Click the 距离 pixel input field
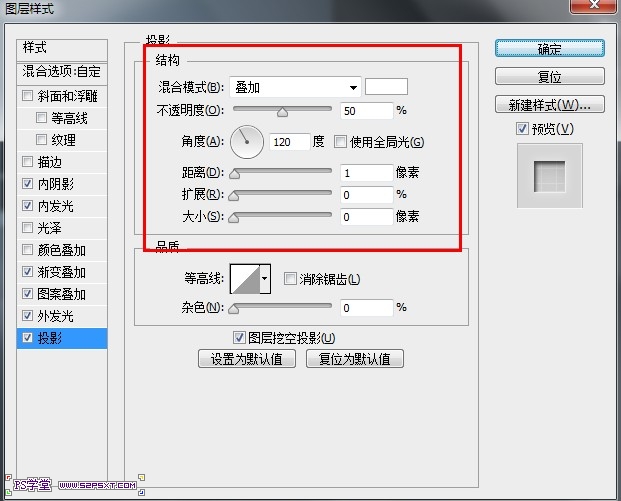This screenshot has height=501, width=621. (x=366, y=173)
